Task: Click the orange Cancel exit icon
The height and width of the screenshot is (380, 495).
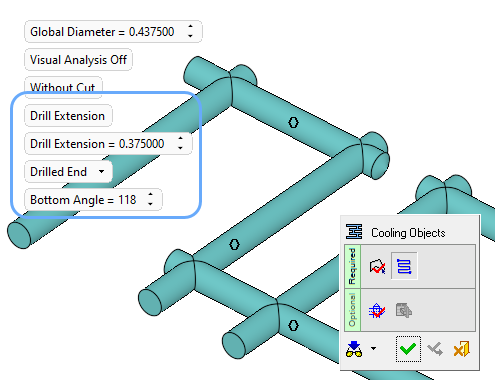Action: point(462,349)
